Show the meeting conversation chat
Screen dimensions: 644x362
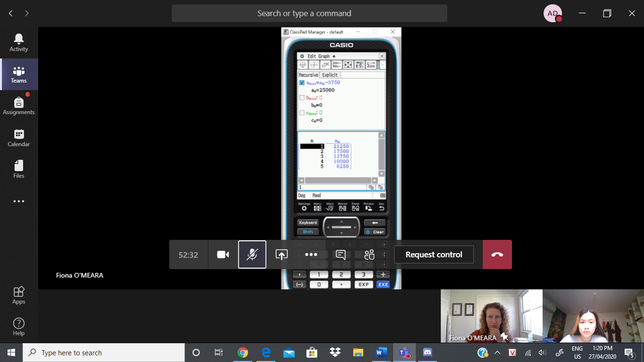340,255
